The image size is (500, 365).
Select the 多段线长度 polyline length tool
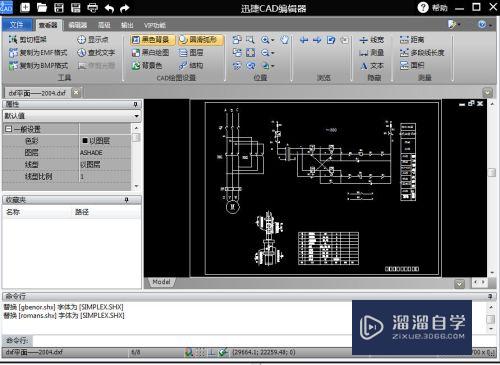point(422,53)
